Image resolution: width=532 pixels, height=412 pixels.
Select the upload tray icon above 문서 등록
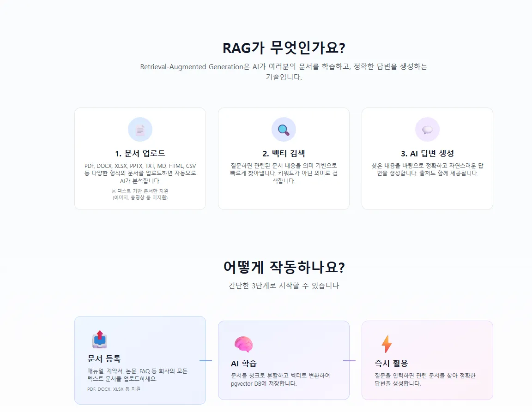[100, 339]
